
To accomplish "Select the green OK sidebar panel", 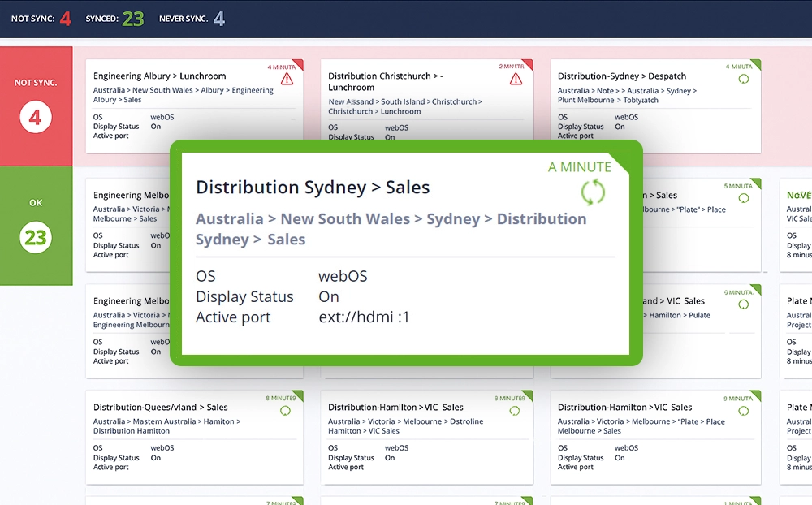I will 36,226.
